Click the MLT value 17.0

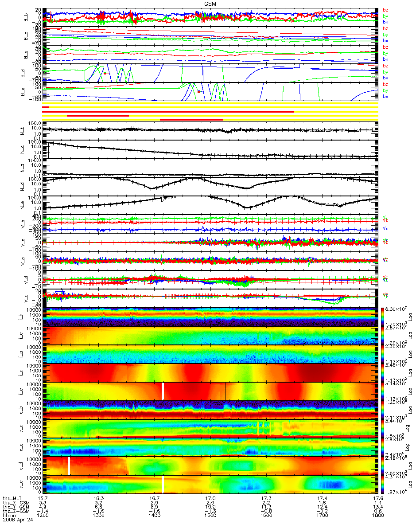(x=210, y=498)
